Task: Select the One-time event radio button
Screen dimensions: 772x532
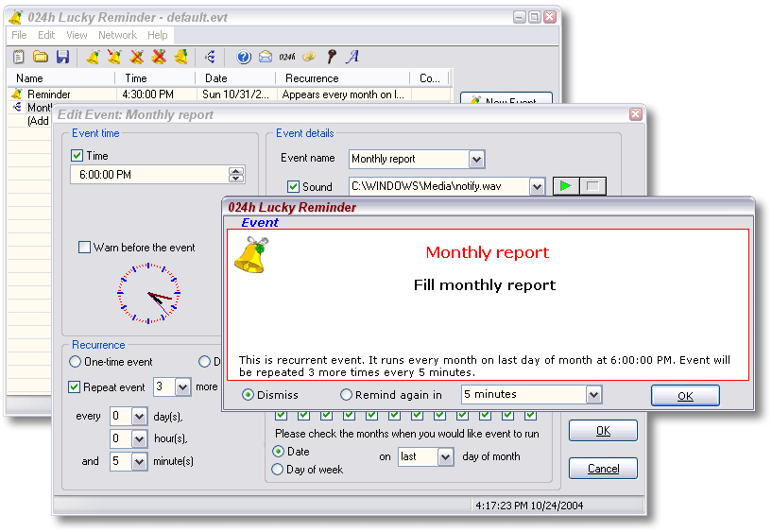Action: [x=75, y=362]
